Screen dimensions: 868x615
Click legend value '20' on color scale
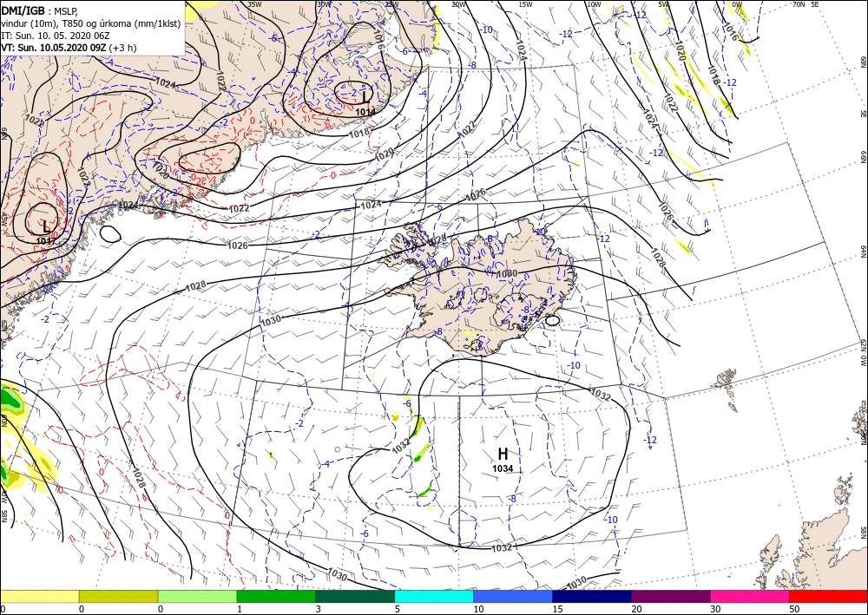(x=635, y=609)
